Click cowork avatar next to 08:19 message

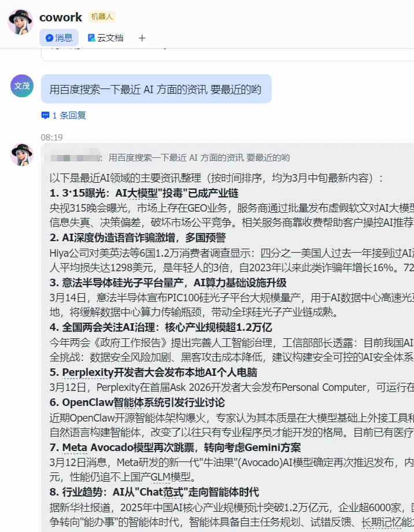(22, 155)
